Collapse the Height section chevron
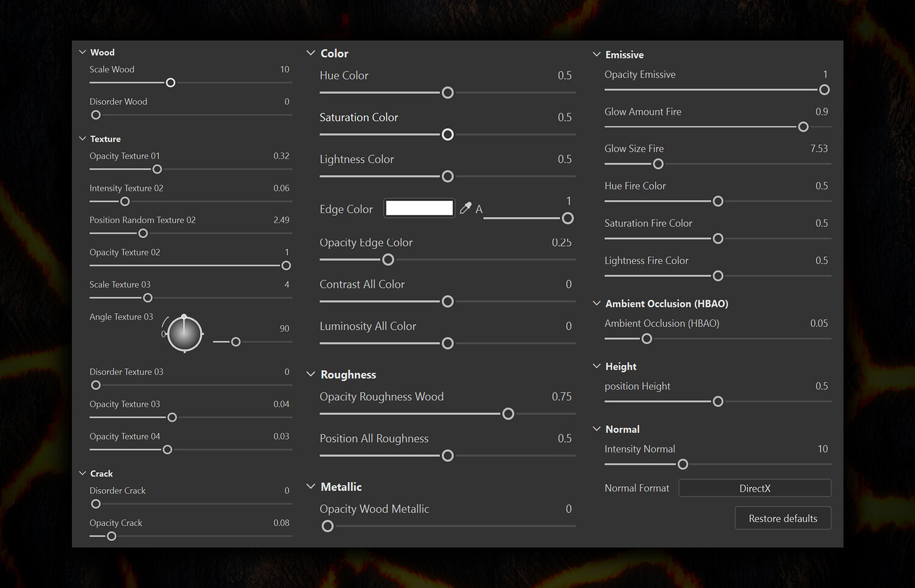915x588 pixels. pyautogui.click(x=597, y=366)
